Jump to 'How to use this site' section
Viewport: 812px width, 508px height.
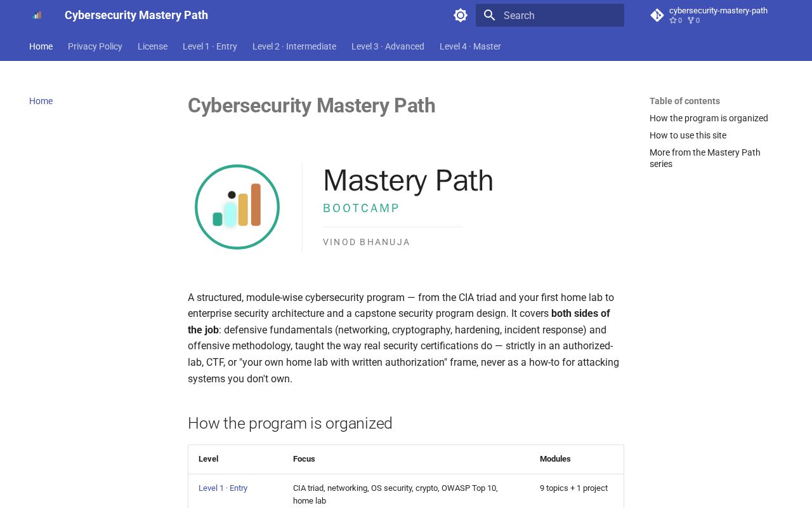click(x=688, y=135)
